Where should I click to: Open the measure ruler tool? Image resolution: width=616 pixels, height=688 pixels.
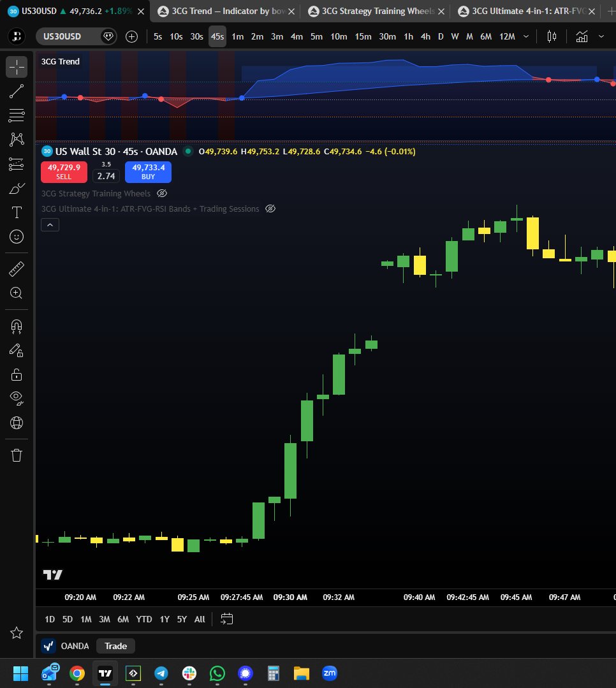(x=17, y=268)
